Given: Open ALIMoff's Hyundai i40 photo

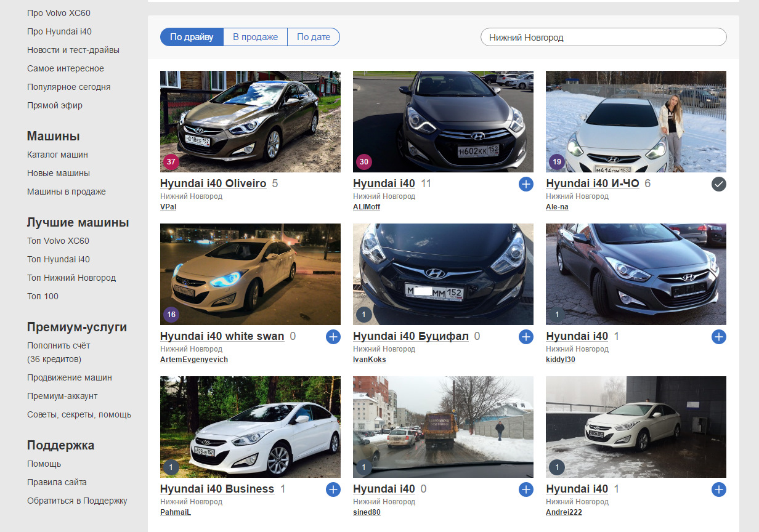Looking at the screenshot, I should coord(443,121).
